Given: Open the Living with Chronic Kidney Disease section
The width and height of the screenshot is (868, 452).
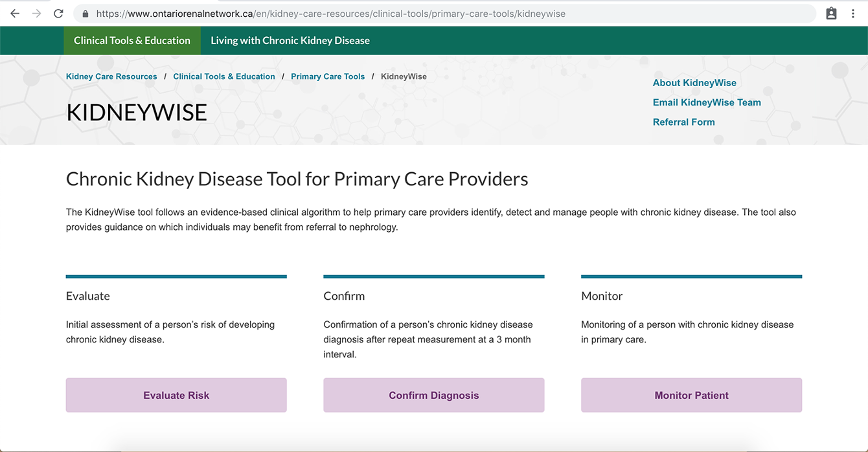Looking at the screenshot, I should pos(290,40).
